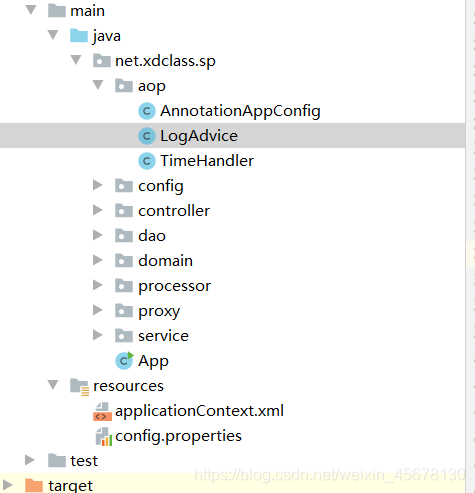Screen dimensions: 475x493
Task: Expand the processor package arrow
Action: point(97,285)
